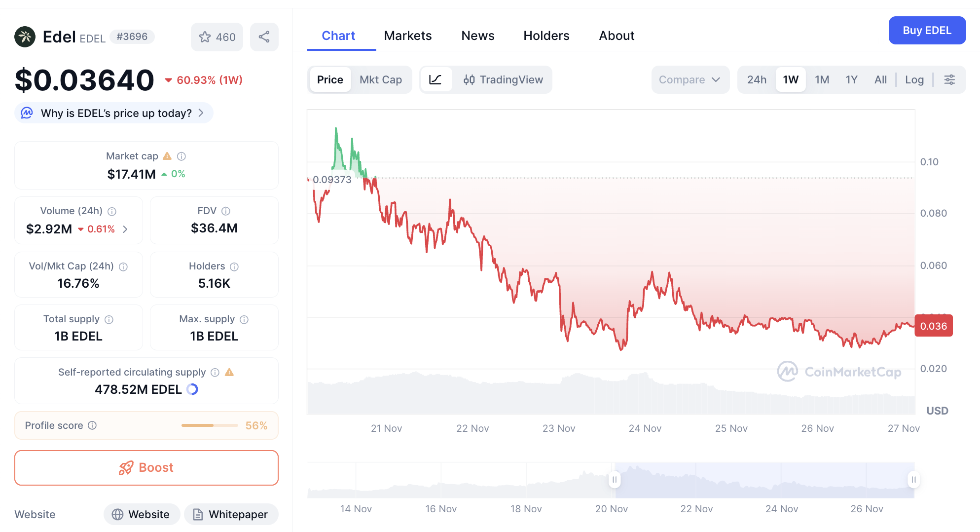Click Profile score info icon
This screenshot has width=980, height=532.
pos(92,425)
